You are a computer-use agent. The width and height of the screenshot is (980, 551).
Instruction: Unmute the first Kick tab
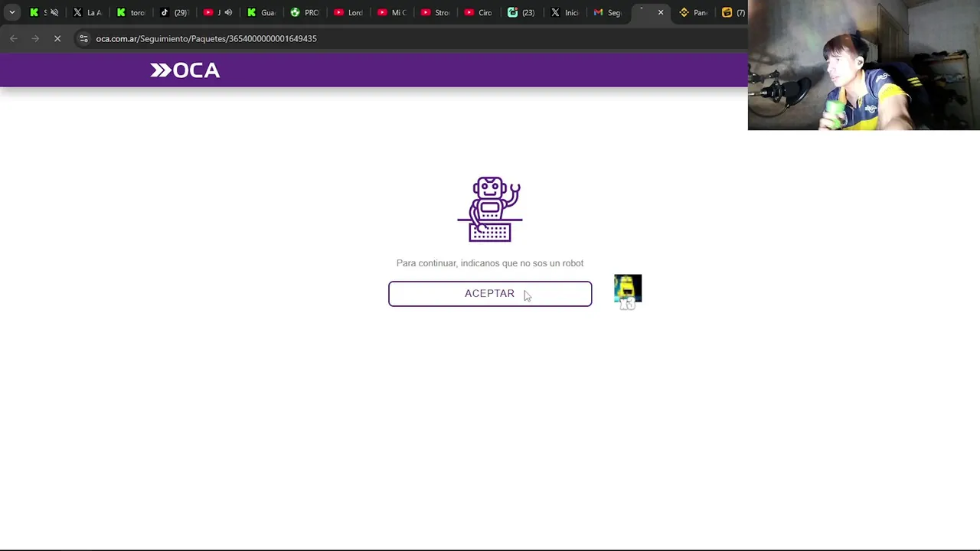point(54,12)
